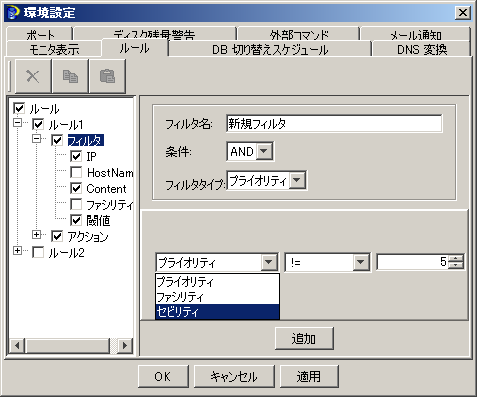Click the app icon in the title bar
Screen dimensions: 477x397
13,13
